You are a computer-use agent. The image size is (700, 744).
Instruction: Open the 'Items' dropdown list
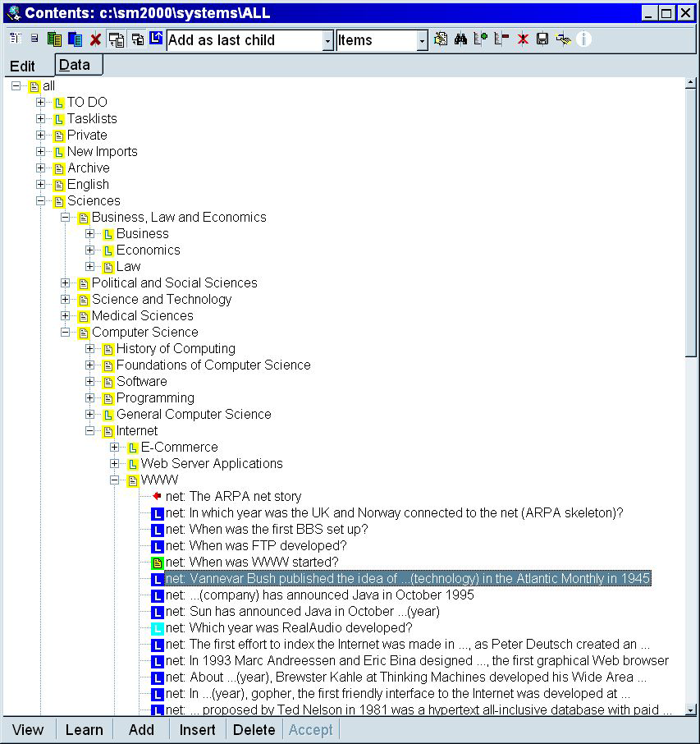[423, 39]
